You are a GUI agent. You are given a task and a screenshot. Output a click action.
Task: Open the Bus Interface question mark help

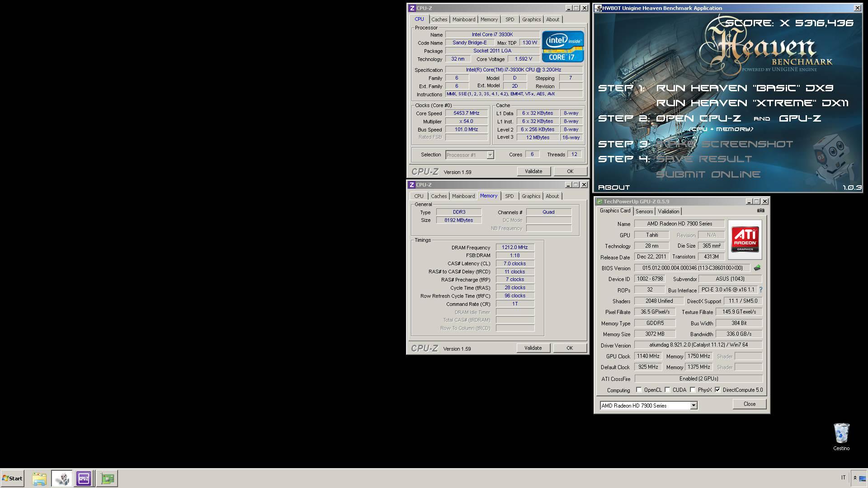(x=760, y=290)
